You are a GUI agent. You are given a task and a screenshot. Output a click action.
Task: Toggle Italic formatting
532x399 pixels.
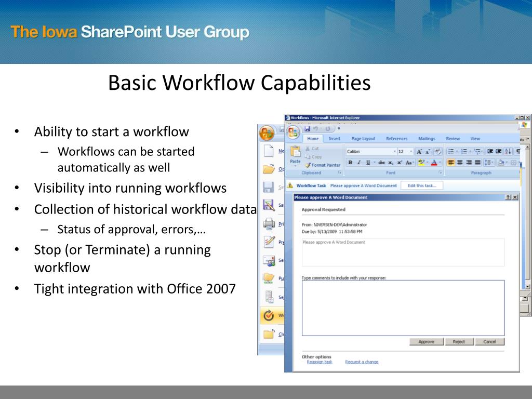coord(358,163)
